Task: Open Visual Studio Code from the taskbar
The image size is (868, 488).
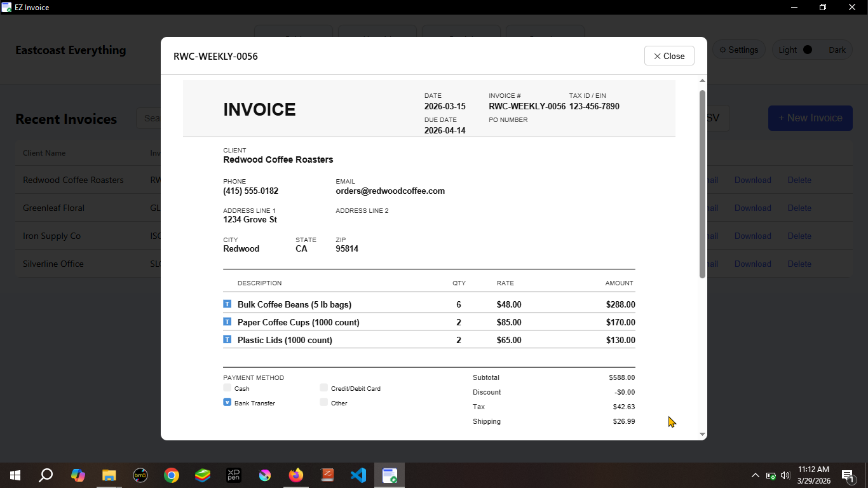Action: pos(358,475)
